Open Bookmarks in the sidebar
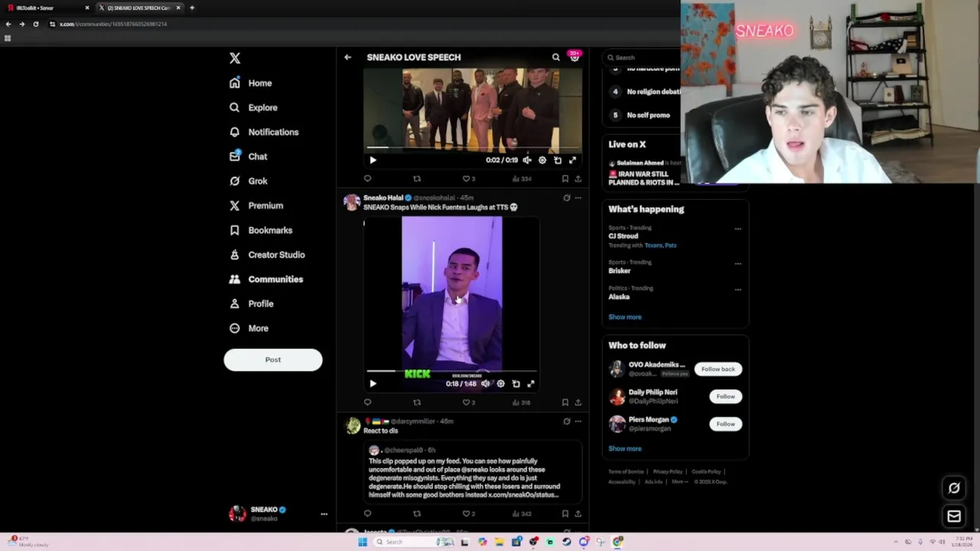Screen dimensions: 980x551 pyautogui.click(x=261, y=230)
